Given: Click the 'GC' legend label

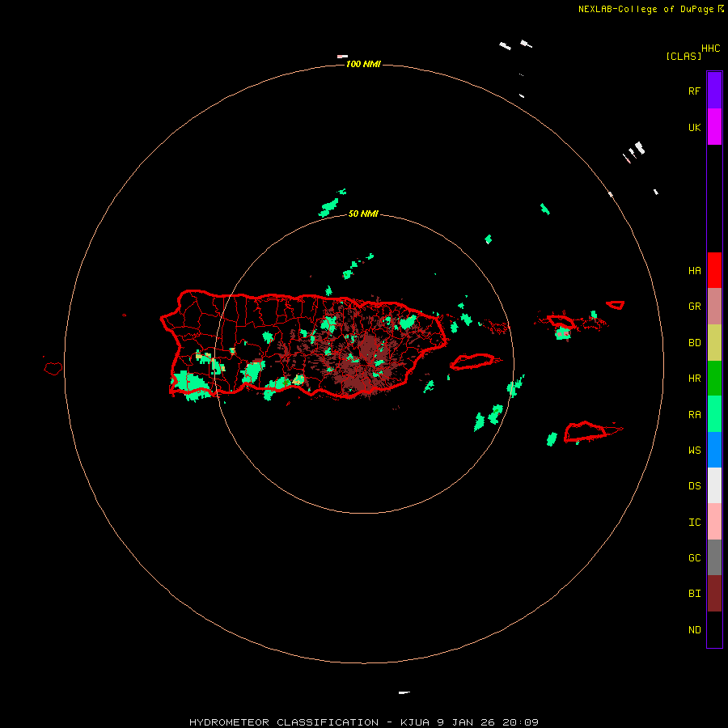Looking at the screenshot, I should point(694,558).
